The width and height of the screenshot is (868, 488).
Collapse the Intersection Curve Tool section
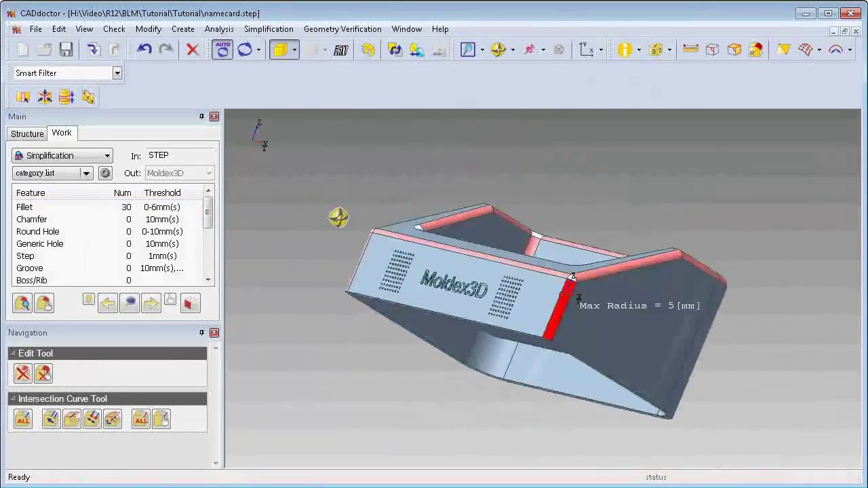click(13, 399)
